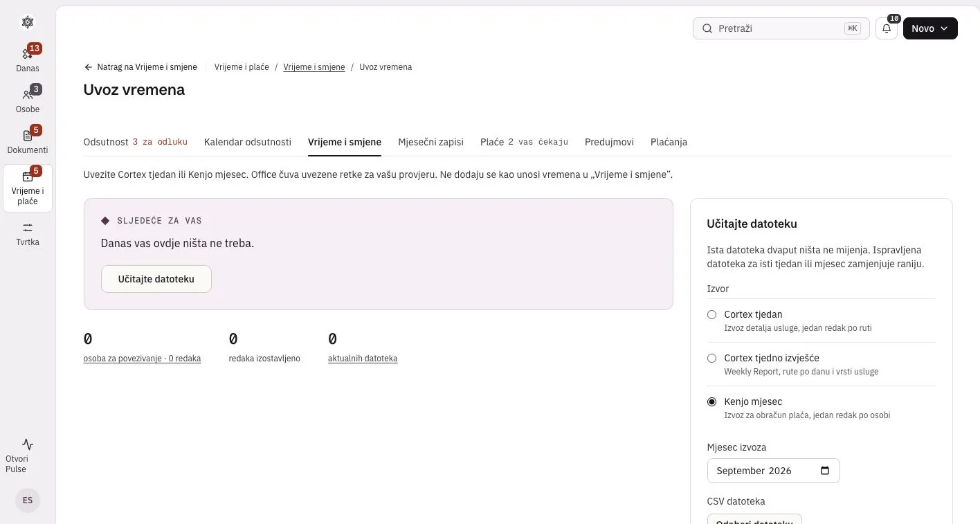Select Cortex tjedan radio option
Image resolution: width=980 pixels, height=524 pixels.
click(x=711, y=314)
